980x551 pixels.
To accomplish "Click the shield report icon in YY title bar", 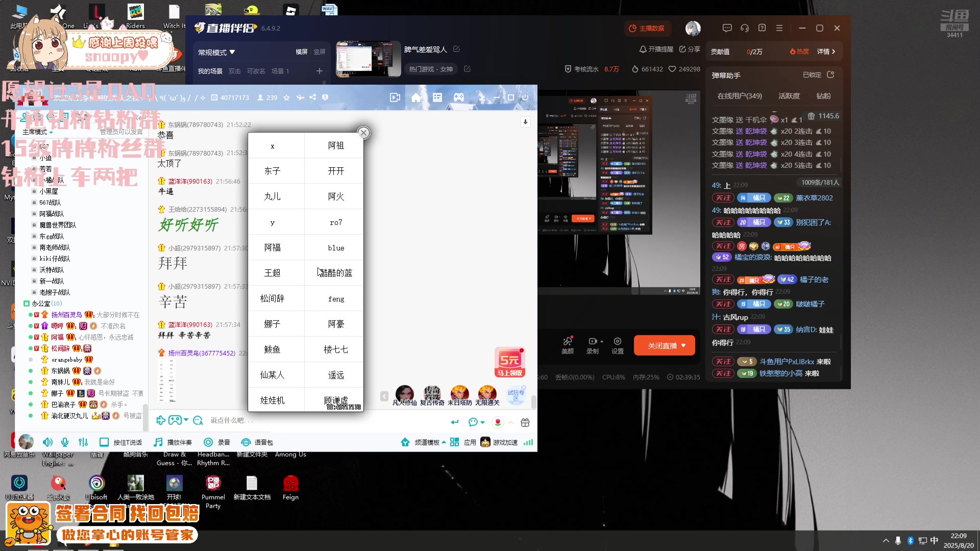I will (325, 97).
